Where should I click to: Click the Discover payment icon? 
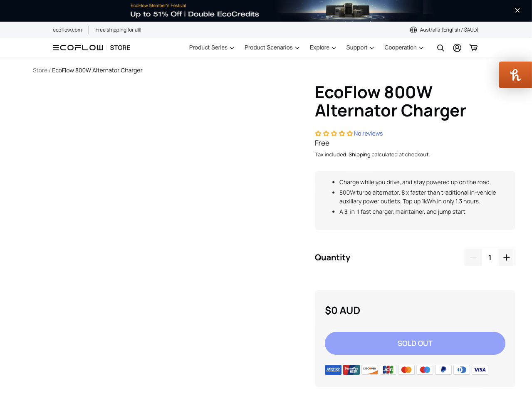point(370,370)
